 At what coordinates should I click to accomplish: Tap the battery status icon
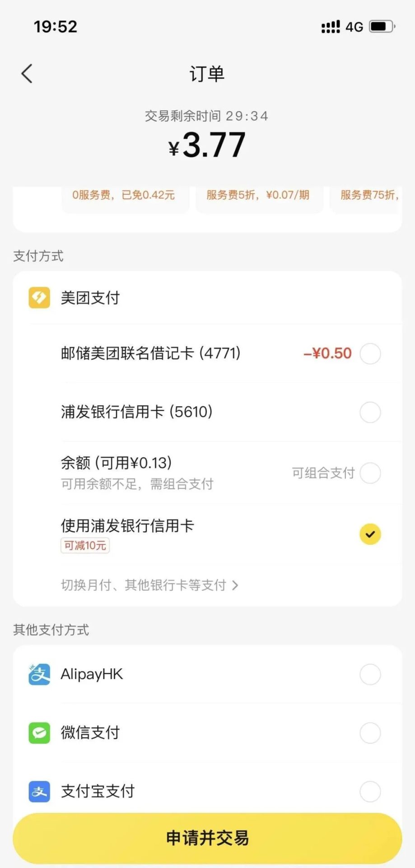pos(382,27)
